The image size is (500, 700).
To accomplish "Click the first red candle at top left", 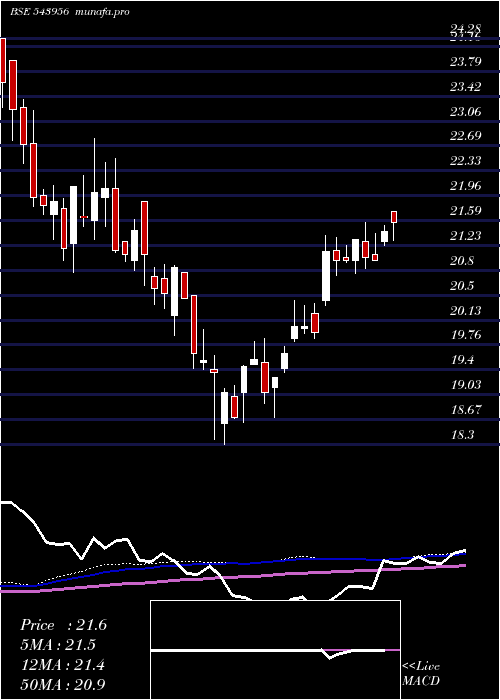I will pyautogui.click(x=3, y=60).
